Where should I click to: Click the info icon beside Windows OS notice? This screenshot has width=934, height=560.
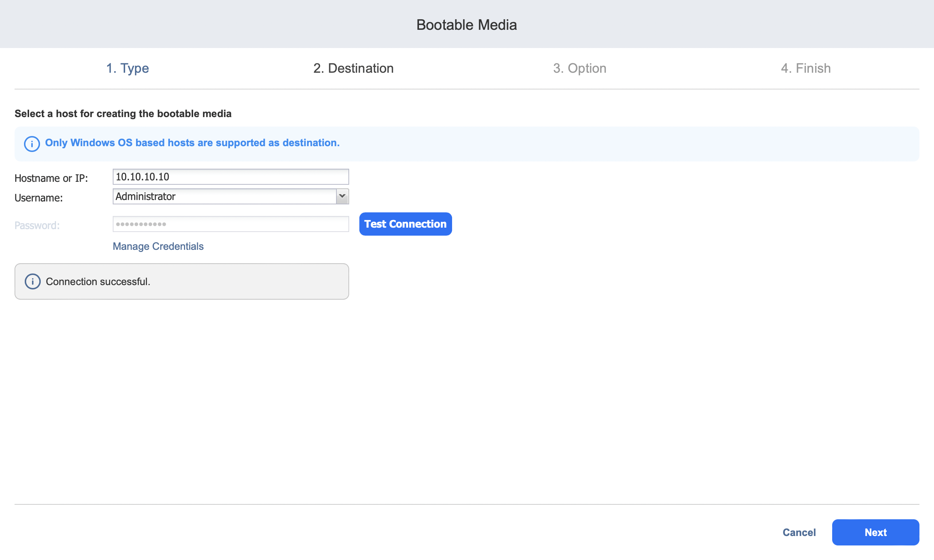point(32,144)
